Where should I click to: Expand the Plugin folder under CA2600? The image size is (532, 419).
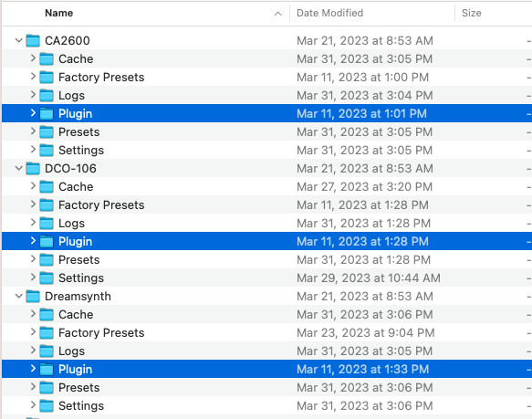pos(33,113)
